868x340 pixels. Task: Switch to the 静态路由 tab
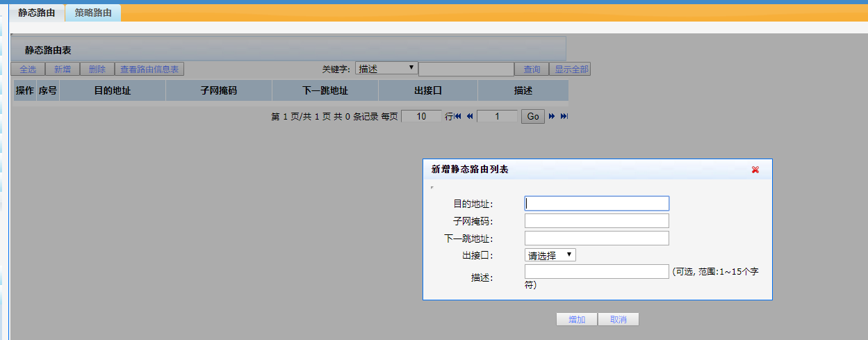click(36, 13)
